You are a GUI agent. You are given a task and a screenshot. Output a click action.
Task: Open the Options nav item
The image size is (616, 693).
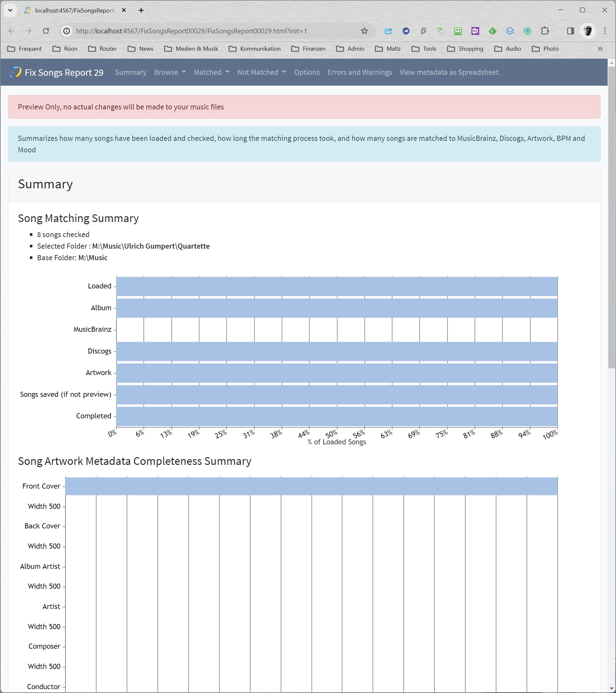click(x=306, y=72)
